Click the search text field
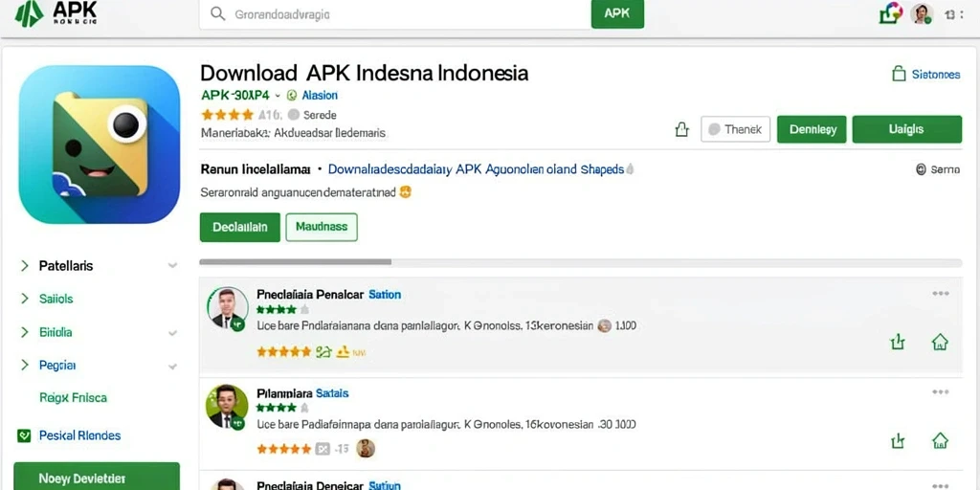Viewport: 980px width, 490px height. coord(395,13)
